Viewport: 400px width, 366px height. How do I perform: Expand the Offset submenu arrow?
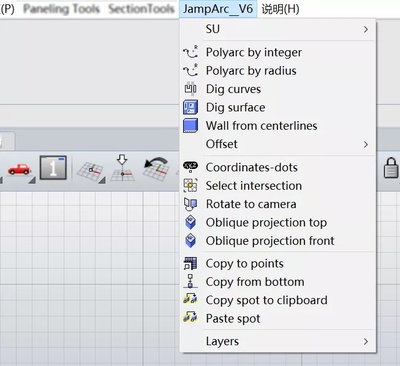366,144
